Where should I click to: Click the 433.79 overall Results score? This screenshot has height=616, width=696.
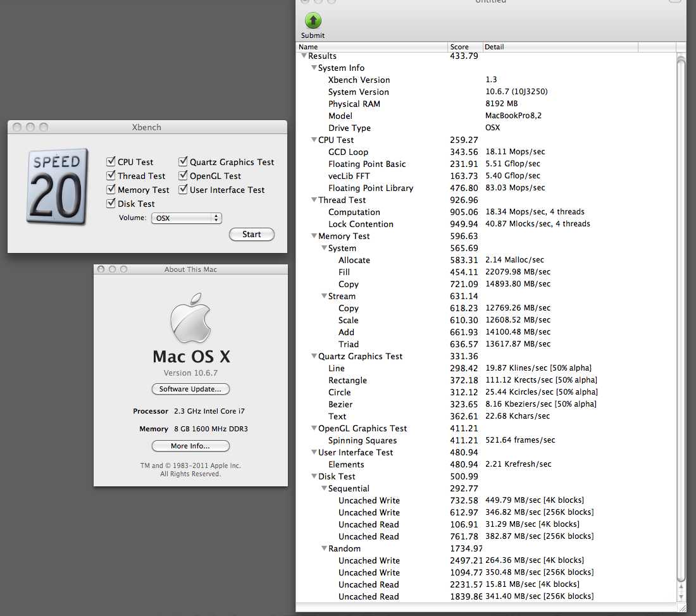464,56
